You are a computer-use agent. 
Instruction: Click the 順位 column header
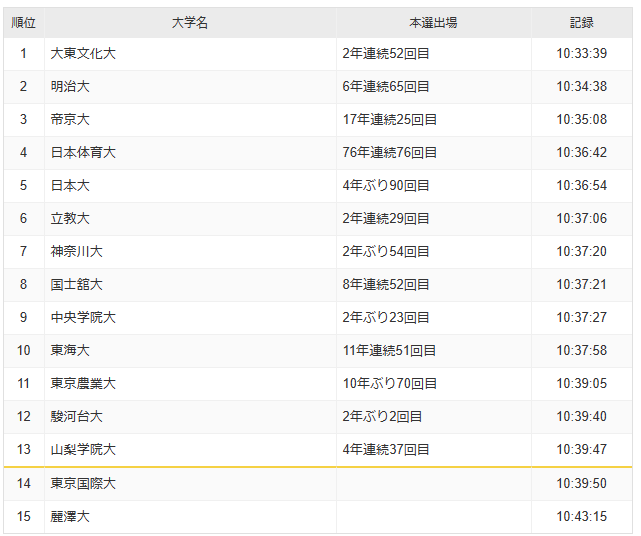[24, 22]
